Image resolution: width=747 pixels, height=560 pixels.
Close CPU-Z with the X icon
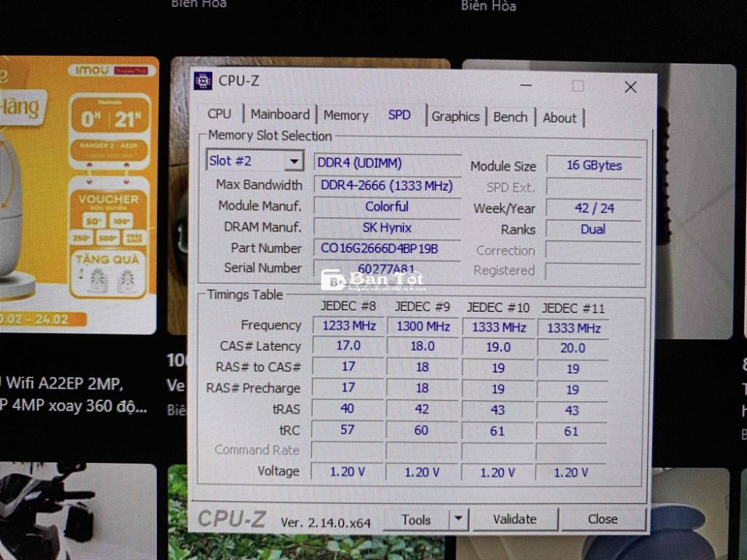pyautogui.click(x=630, y=87)
